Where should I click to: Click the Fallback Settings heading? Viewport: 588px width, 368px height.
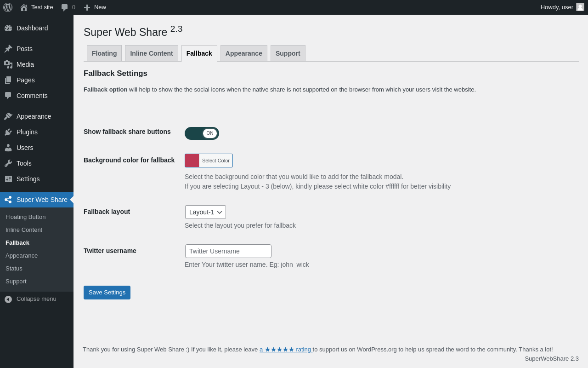coord(115,74)
